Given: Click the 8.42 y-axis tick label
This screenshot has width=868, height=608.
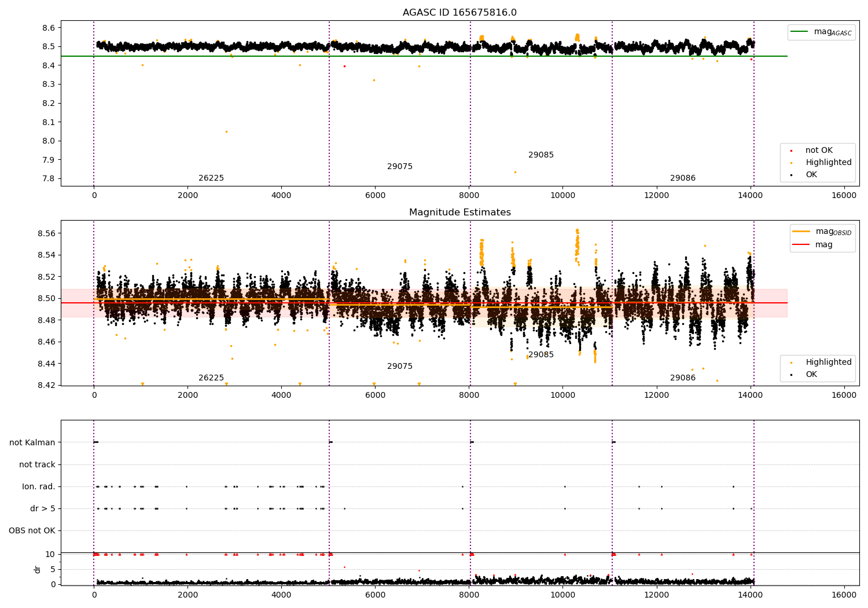Looking at the screenshot, I should 47,386.
